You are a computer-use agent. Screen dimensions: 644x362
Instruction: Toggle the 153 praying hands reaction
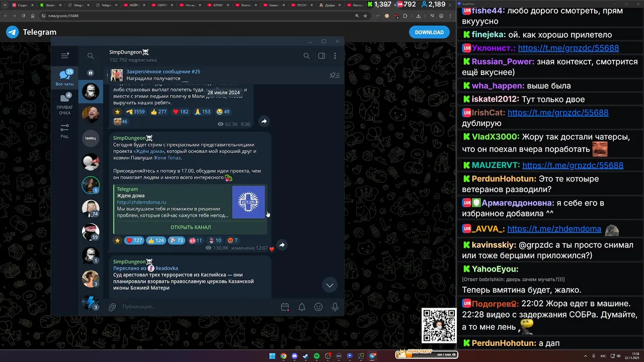[203, 112]
